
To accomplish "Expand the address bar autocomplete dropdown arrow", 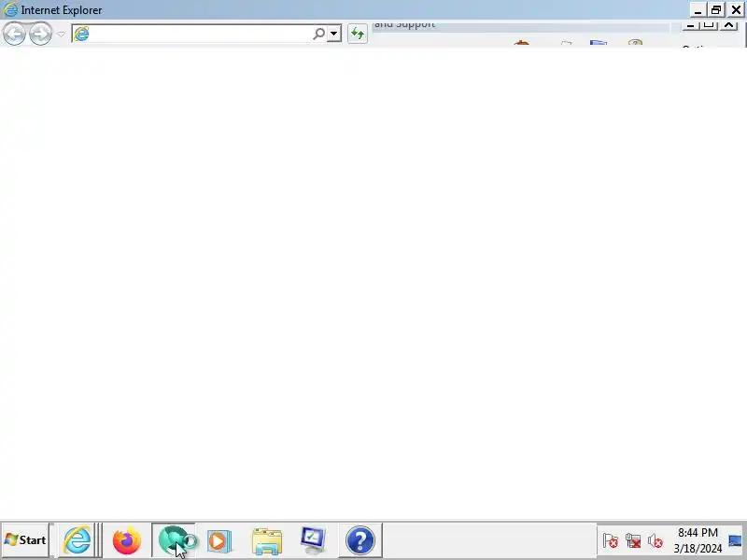I will [334, 34].
